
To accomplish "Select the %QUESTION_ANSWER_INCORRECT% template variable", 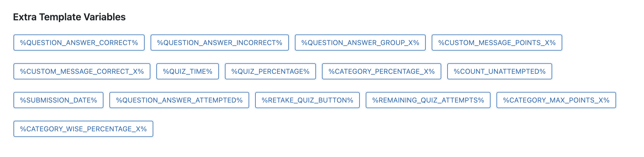I will coord(219,43).
